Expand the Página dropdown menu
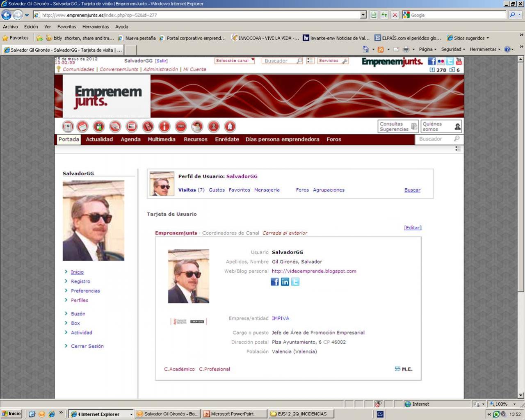Screen dimensions: 525x420 click(x=427, y=49)
